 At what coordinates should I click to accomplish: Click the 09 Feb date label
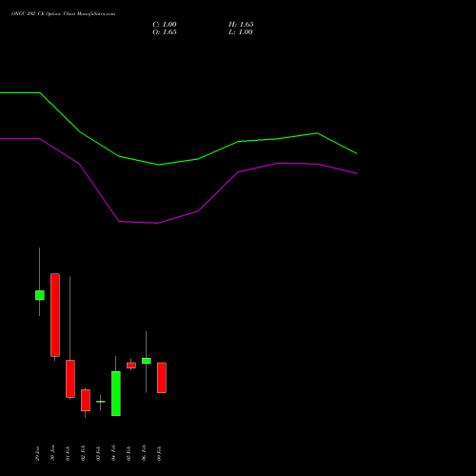pos(159,453)
